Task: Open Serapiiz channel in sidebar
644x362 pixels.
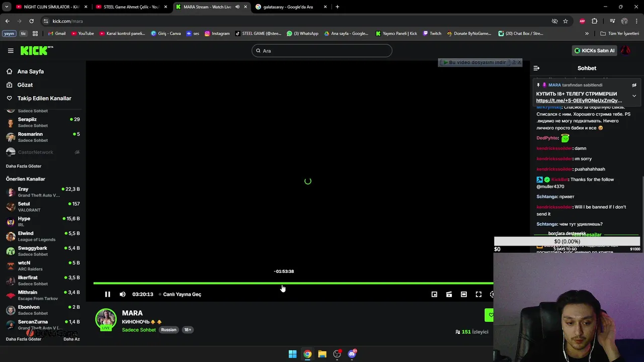Action: tap(43, 122)
